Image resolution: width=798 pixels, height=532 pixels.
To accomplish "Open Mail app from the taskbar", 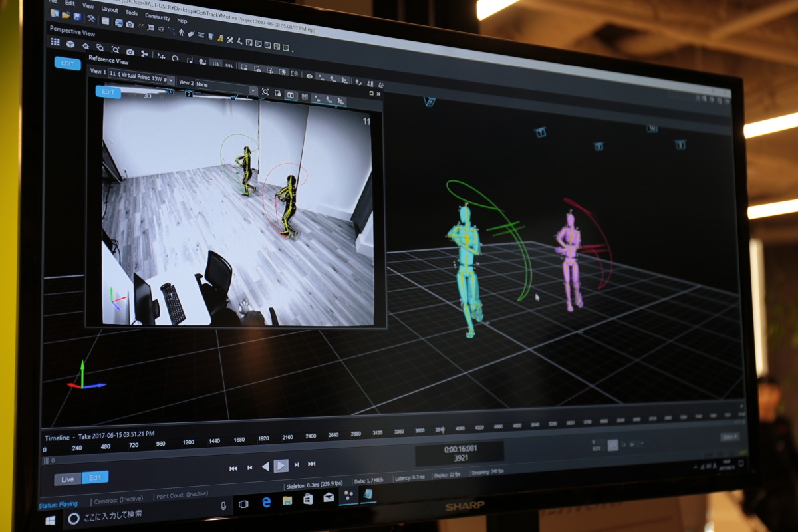I will [329, 497].
